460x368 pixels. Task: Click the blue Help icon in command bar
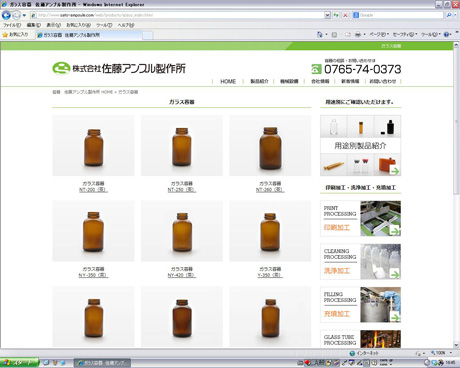447,34
